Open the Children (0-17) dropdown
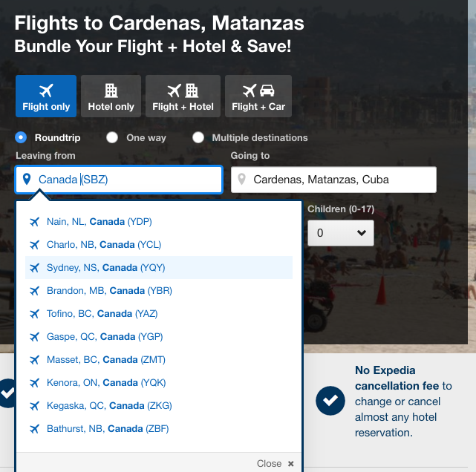 [x=341, y=233]
